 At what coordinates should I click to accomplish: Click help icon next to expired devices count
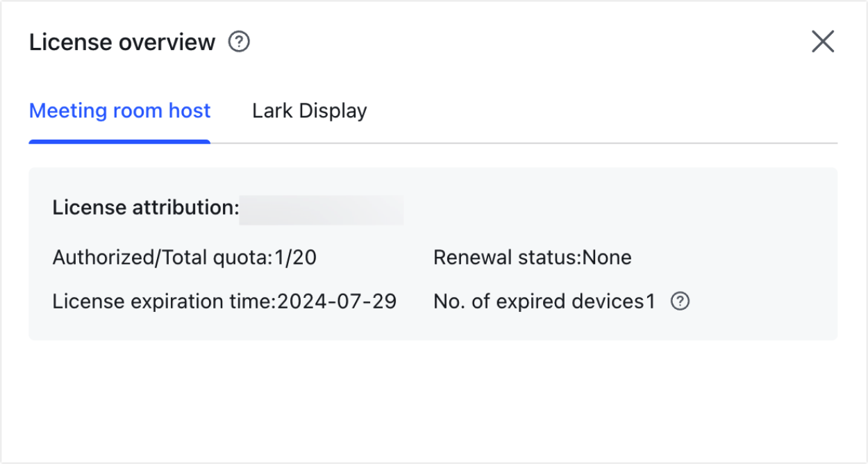point(681,301)
